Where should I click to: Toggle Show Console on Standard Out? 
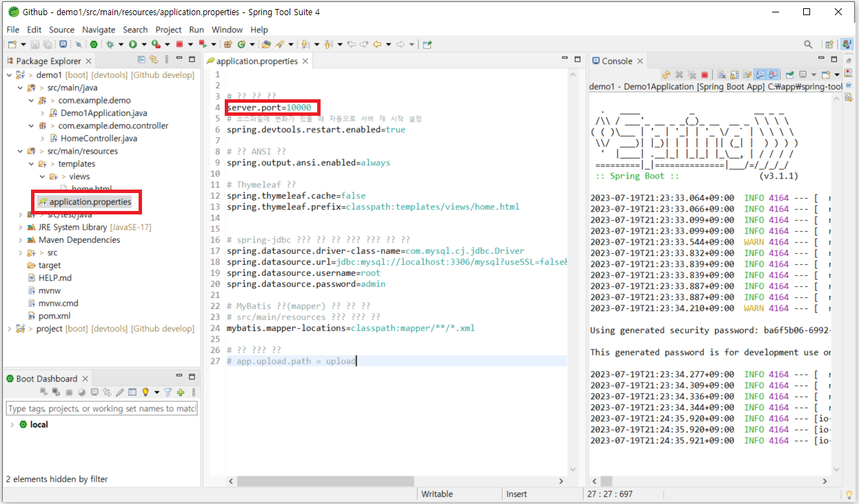pos(760,74)
